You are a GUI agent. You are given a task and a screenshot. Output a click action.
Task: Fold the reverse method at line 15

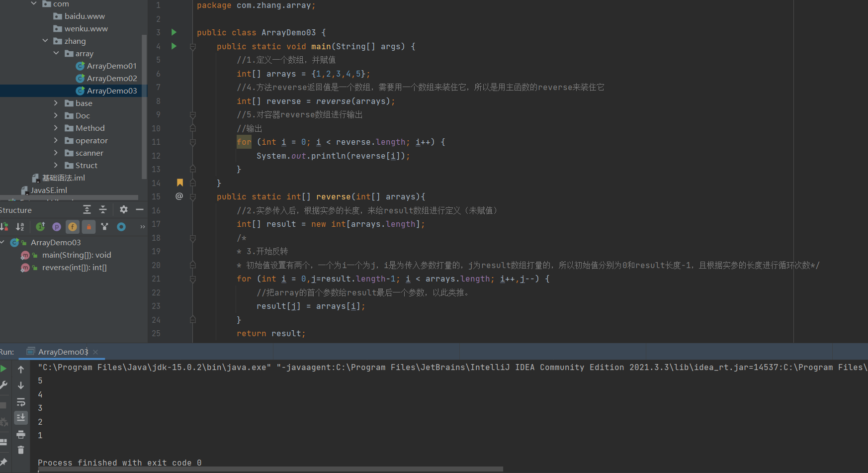point(193,197)
